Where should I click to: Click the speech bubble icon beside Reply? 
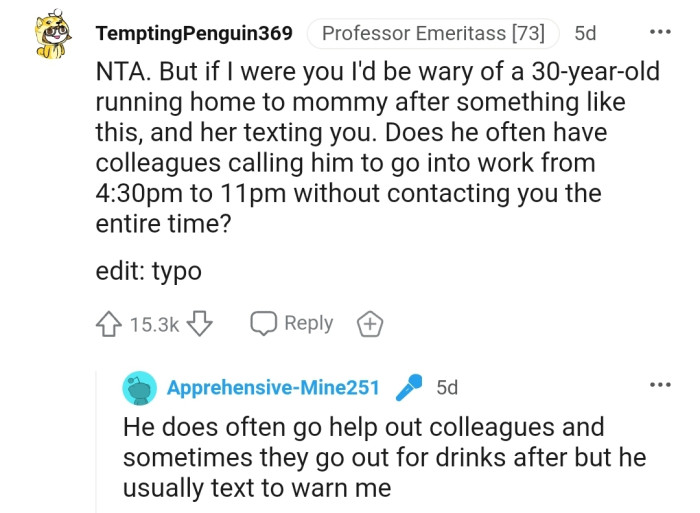[x=263, y=323]
